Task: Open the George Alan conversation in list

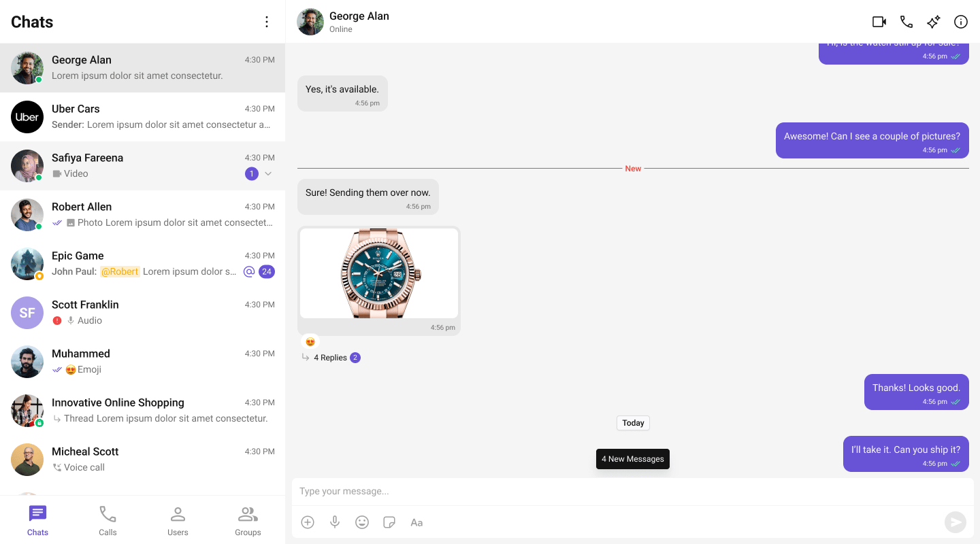Action: [x=143, y=68]
